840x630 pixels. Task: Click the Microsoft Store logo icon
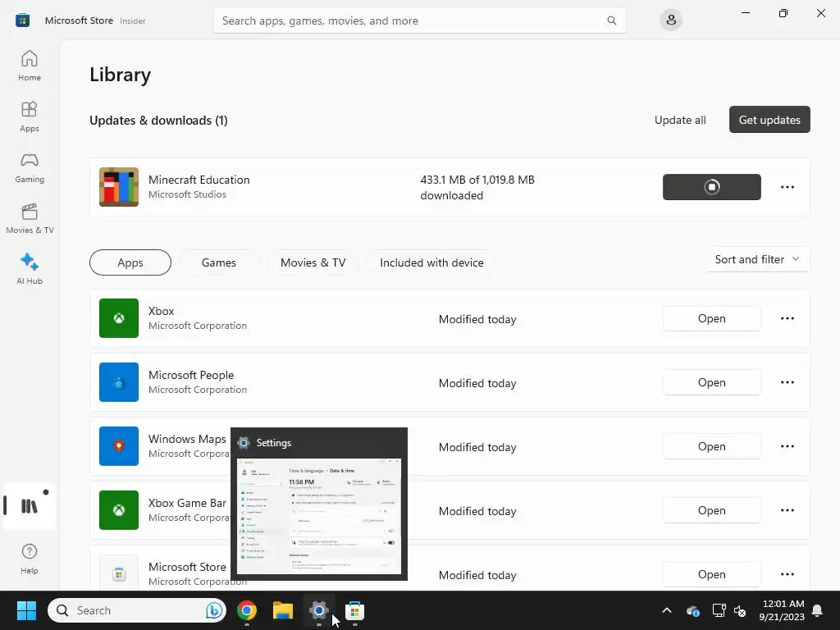coord(22,21)
